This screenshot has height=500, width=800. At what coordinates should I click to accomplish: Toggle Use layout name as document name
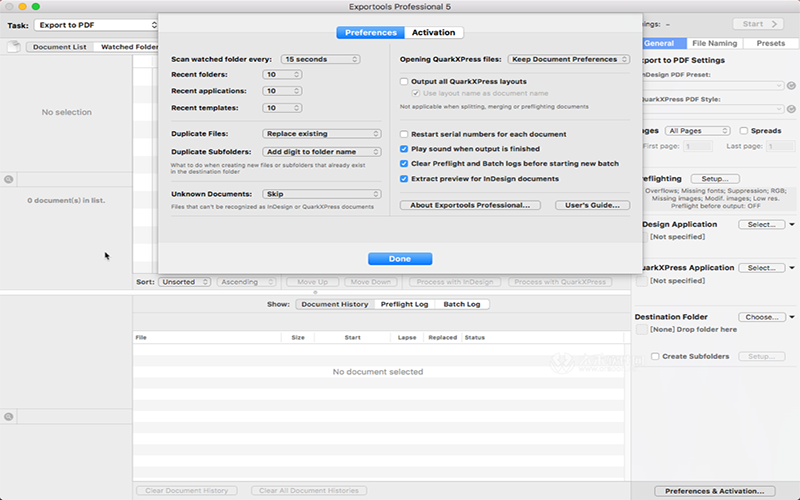(x=416, y=93)
